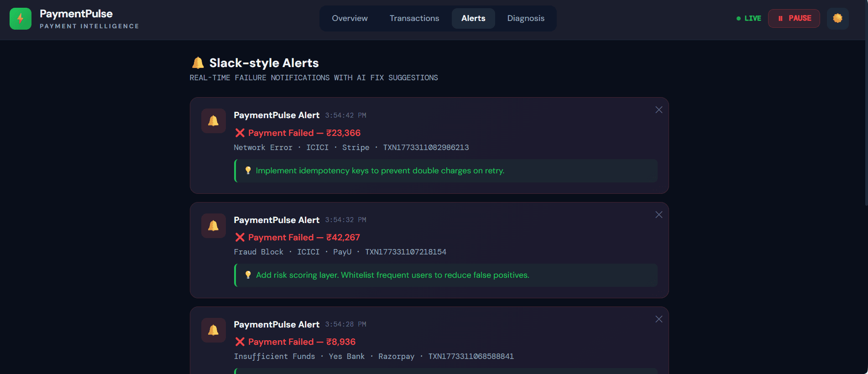Open the Overview tab
Image resolution: width=868 pixels, height=374 pixels.
(350, 18)
